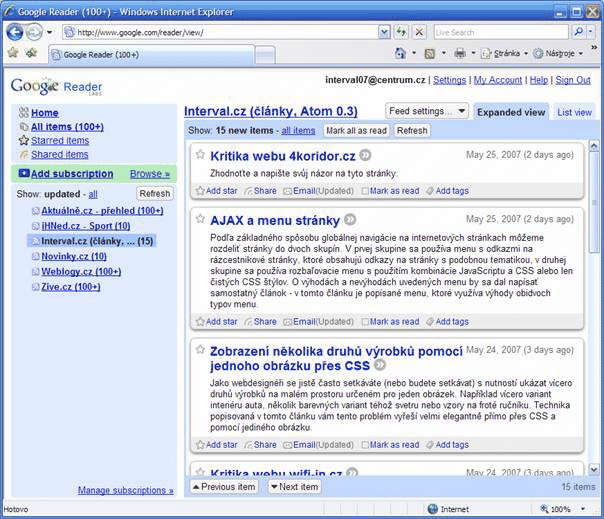604x519 pixels.
Task: Click the RSS feeds toolbar icon
Action: click(430, 54)
